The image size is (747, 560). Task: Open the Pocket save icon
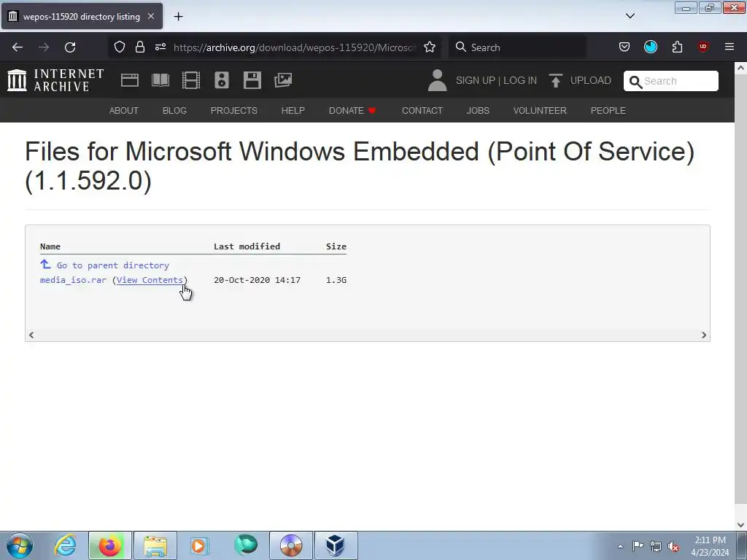click(x=624, y=47)
